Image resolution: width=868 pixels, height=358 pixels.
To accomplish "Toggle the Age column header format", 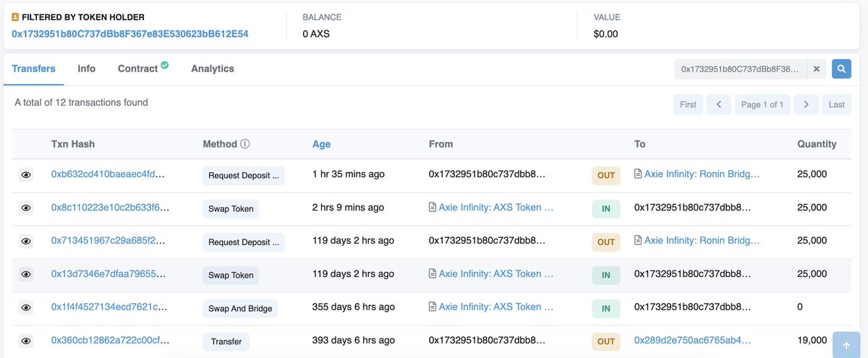I will point(321,144).
